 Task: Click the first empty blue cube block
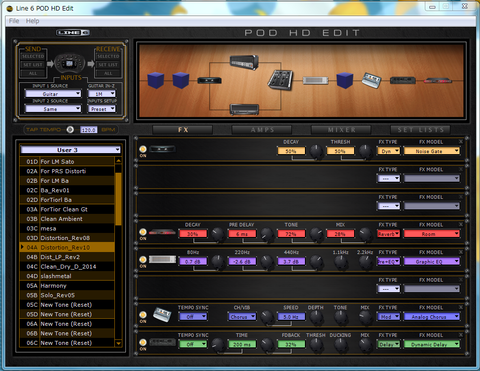click(156, 80)
